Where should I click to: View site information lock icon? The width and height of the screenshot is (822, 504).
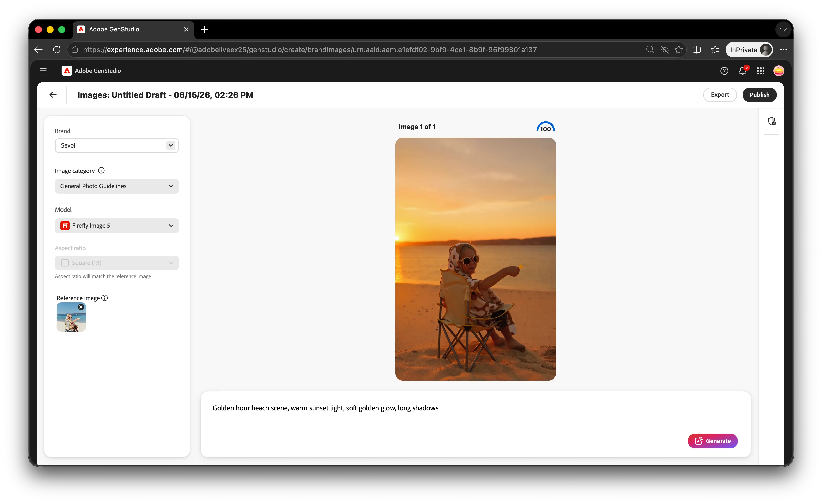click(x=75, y=50)
